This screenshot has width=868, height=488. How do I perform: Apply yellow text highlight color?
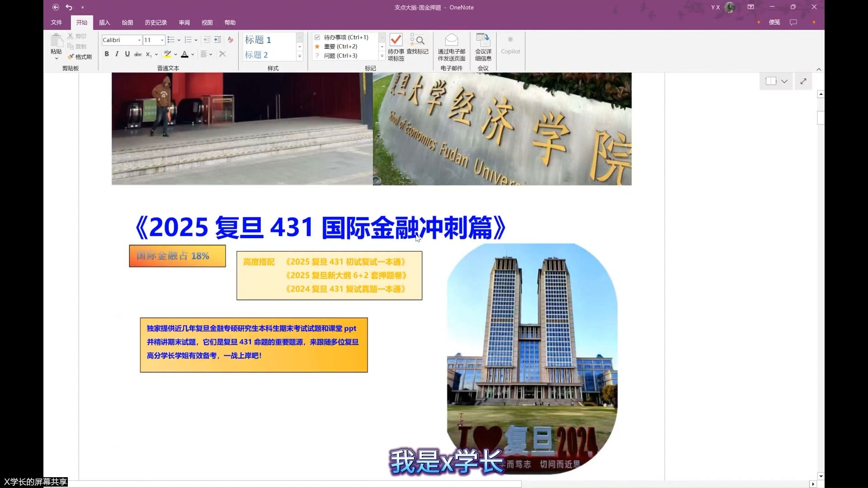tap(167, 54)
